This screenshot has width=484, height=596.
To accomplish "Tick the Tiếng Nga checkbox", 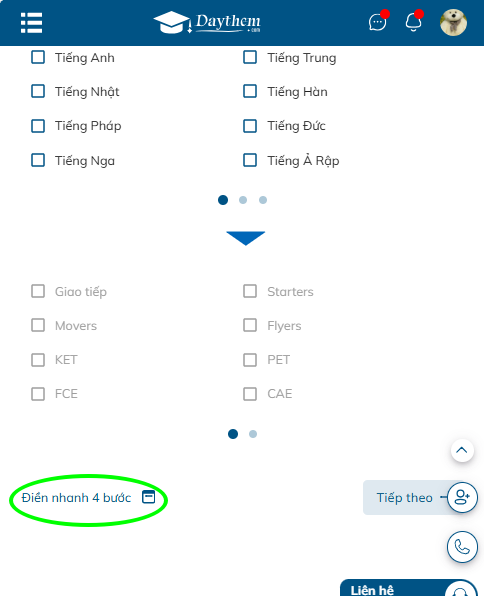I will [x=38, y=160].
